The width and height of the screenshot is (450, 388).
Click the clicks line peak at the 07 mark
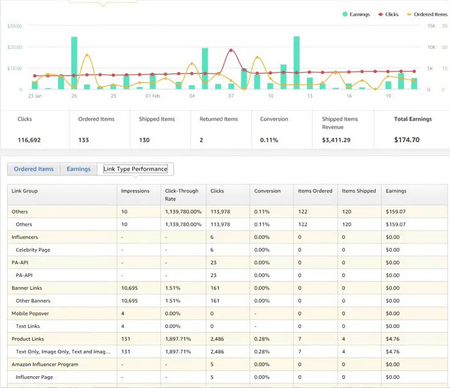(x=231, y=50)
